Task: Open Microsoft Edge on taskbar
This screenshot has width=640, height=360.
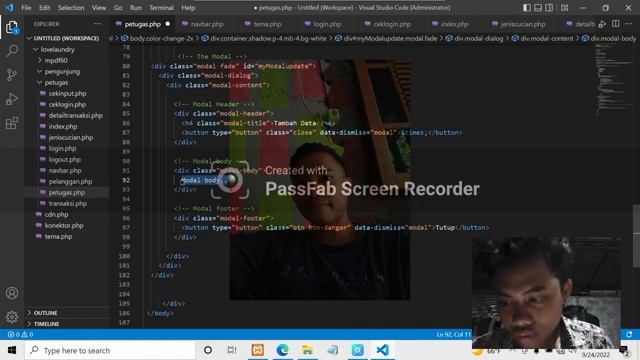Action: pos(282,350)
